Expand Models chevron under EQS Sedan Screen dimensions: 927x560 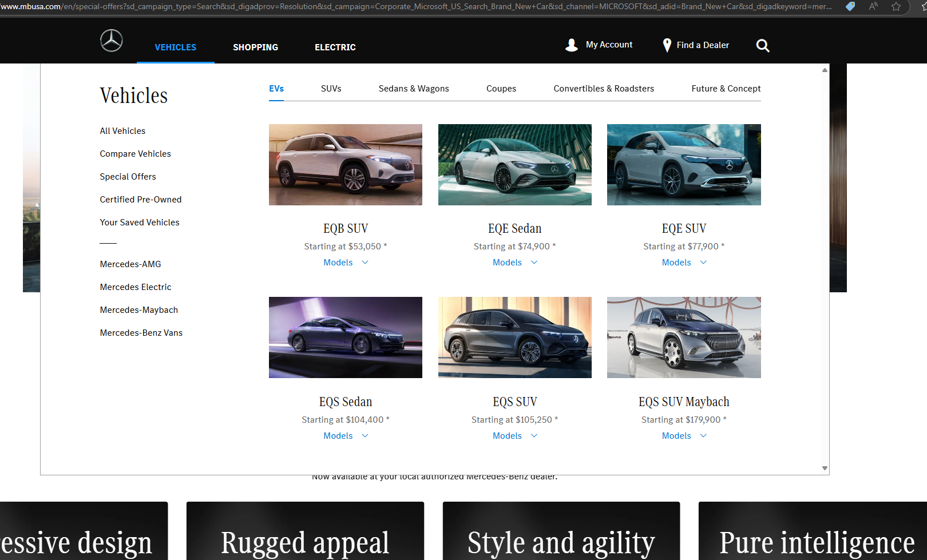(x=365, y=436)
